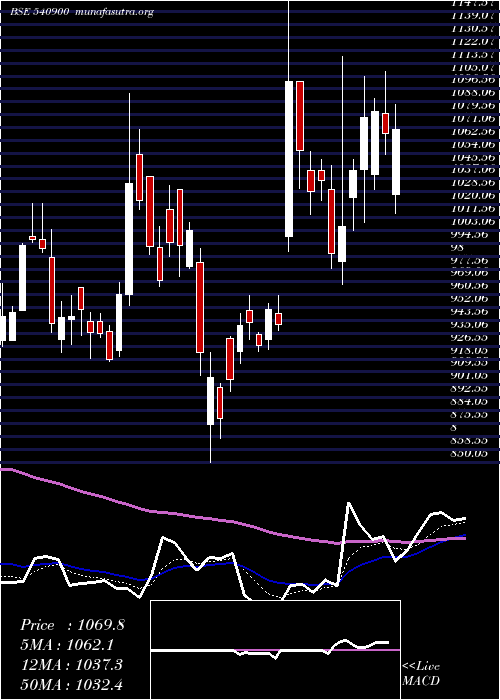The height and width of the screenshot is (700, 500).
Task: Click the '<<Live MACD' label
Action: 421,675
